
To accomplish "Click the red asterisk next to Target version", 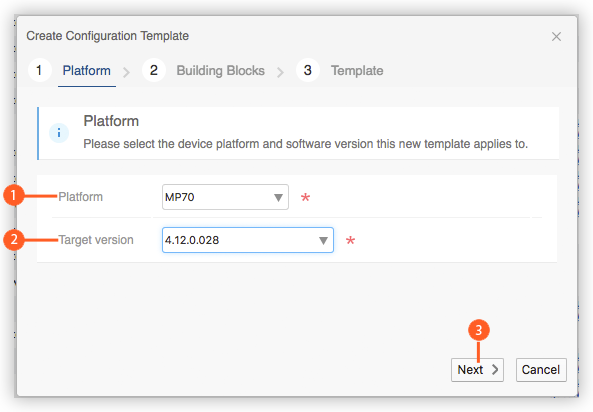I will tap(350, 241).
